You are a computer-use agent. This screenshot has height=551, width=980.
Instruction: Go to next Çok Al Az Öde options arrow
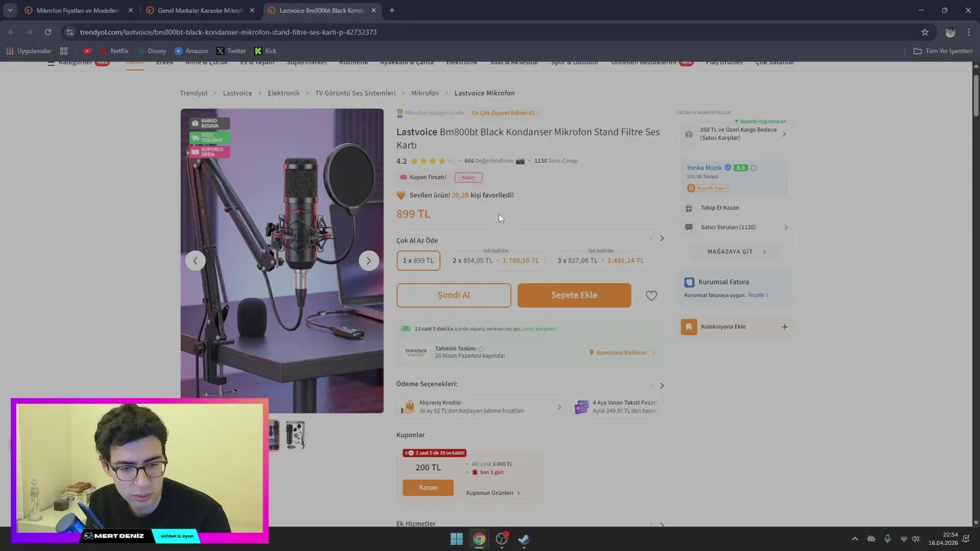coord(661,239)
